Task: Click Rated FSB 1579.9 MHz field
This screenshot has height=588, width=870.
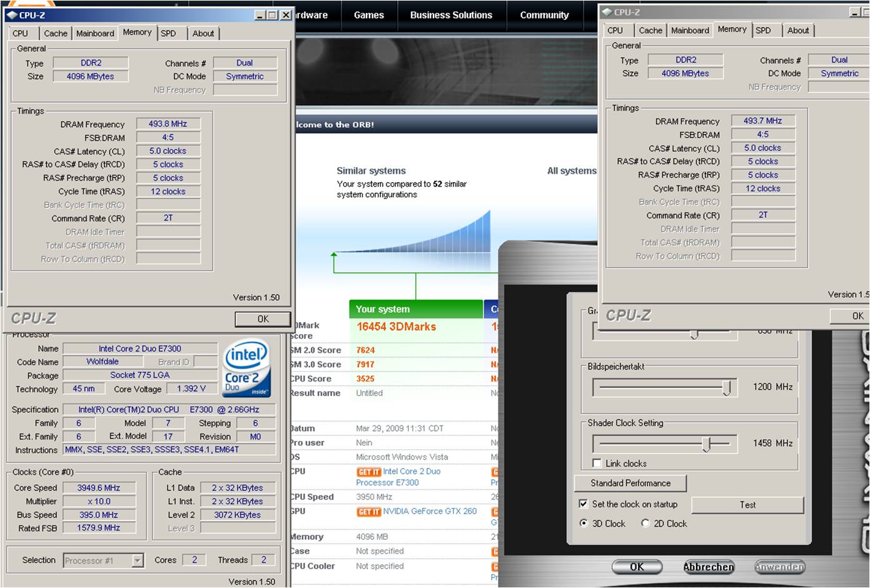Action: pyautogui.click(x=99, y=528)
